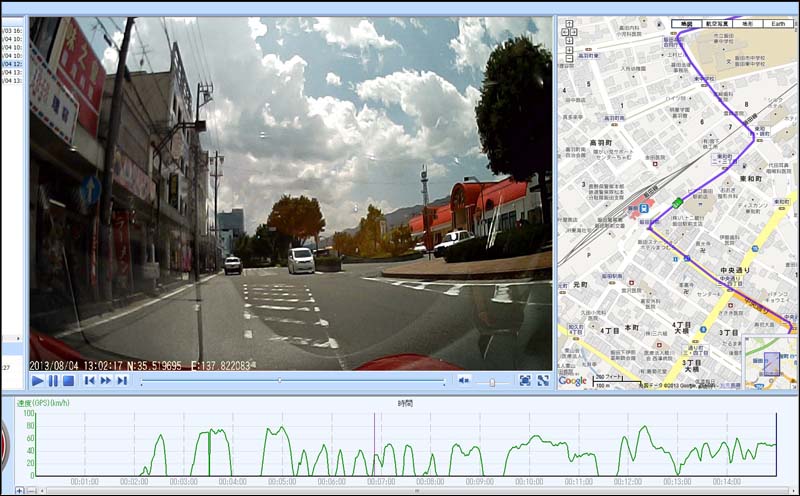Fit video to window icon
The width and height of the screenshot is (800, 496).
[x=525, y=381]
